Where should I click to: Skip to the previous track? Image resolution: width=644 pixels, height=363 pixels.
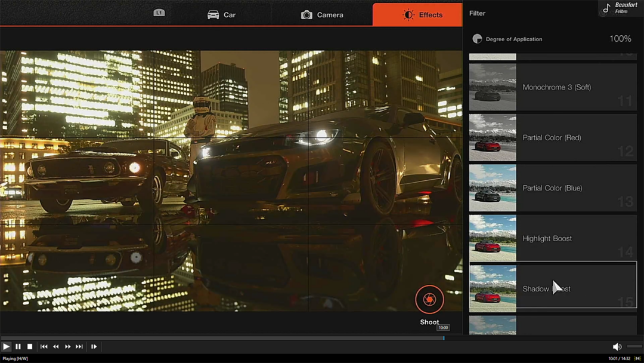[44, 346]
